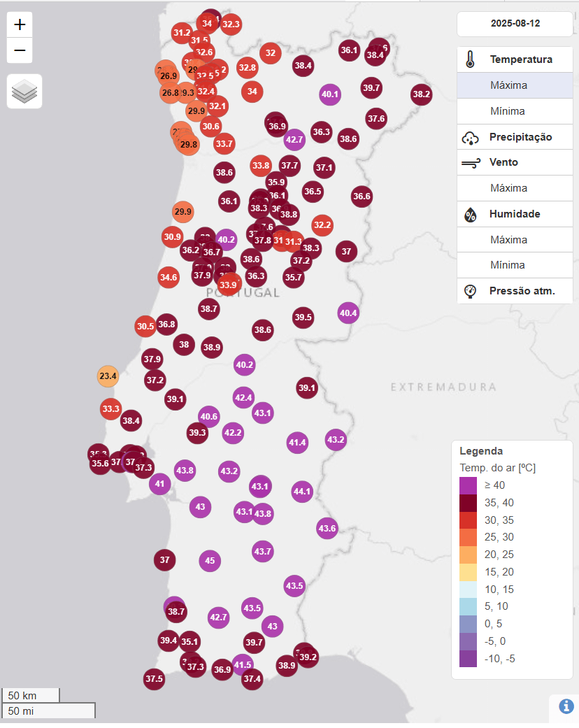Select Mínima under Humidade
This screenshot has height=728, width=579.
click(x=515, y=265)
